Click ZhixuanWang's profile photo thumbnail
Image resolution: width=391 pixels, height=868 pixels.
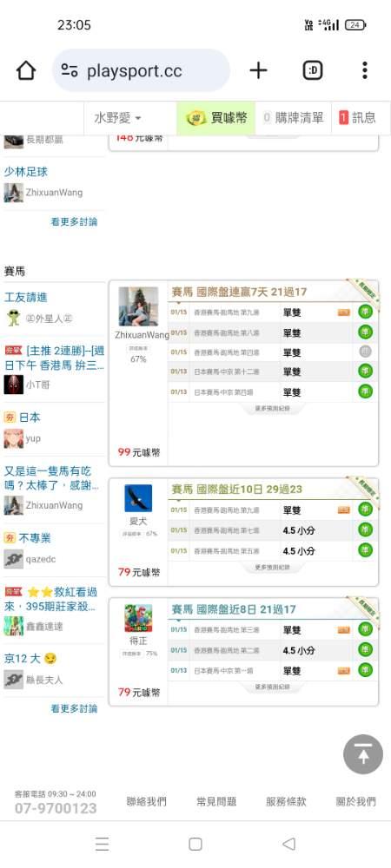click(138, 306)
